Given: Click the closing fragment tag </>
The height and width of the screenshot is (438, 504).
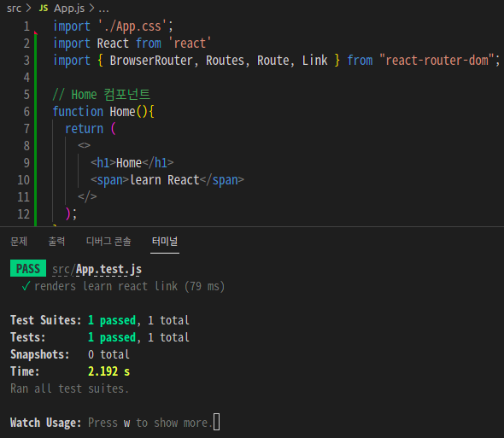Looking at the screenshot, I should pyautogui.click(x=87, y=196).
